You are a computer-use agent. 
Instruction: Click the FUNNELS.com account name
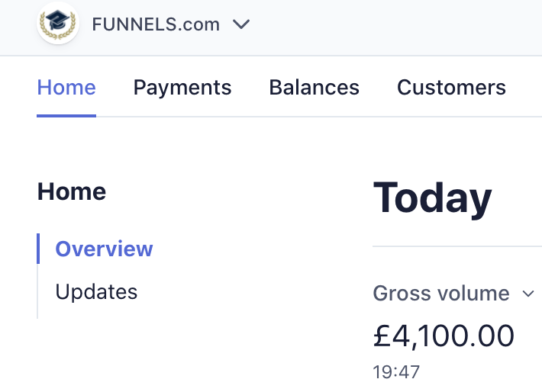(x=156, y=24)
